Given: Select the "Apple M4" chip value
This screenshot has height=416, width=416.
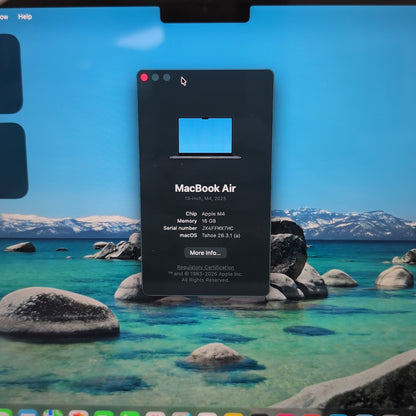Looking at the screenshot, I should (213, 214).
